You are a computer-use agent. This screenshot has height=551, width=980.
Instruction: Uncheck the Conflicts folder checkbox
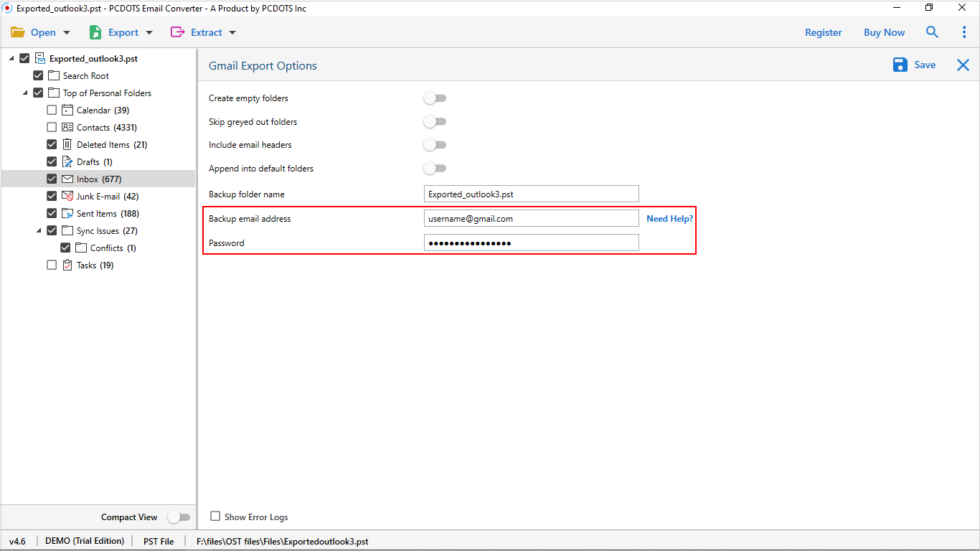(65, 248)
